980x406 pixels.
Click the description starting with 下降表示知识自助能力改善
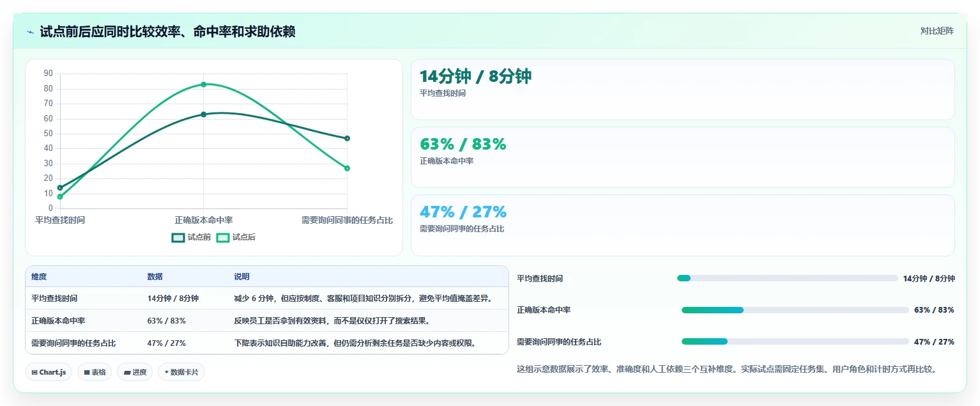point(355,343)
